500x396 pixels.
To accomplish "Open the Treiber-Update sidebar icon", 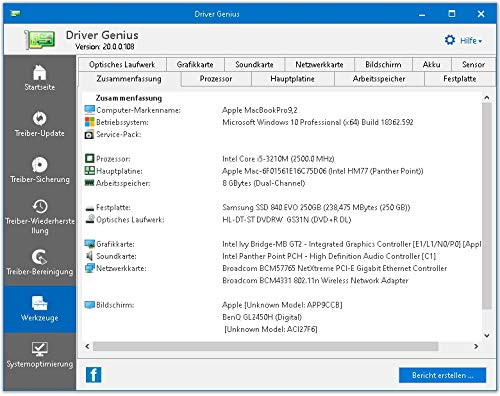I will [39, 118].
